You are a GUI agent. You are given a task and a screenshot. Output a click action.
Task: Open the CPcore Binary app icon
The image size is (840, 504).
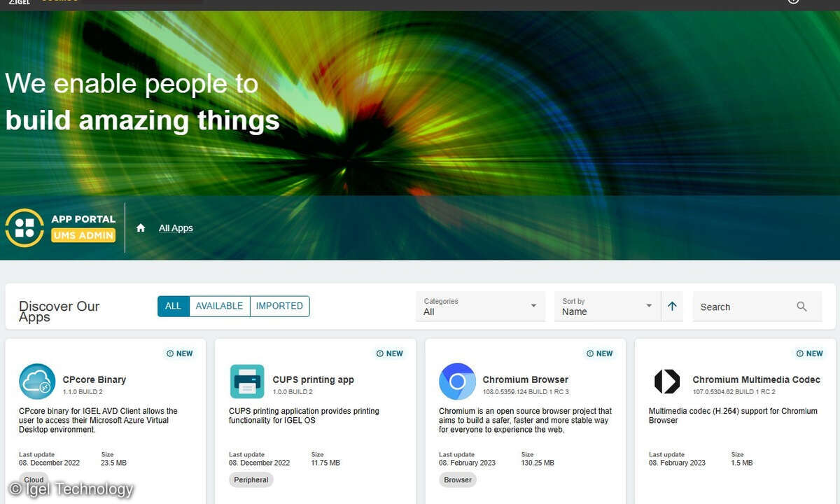(37, 381)
